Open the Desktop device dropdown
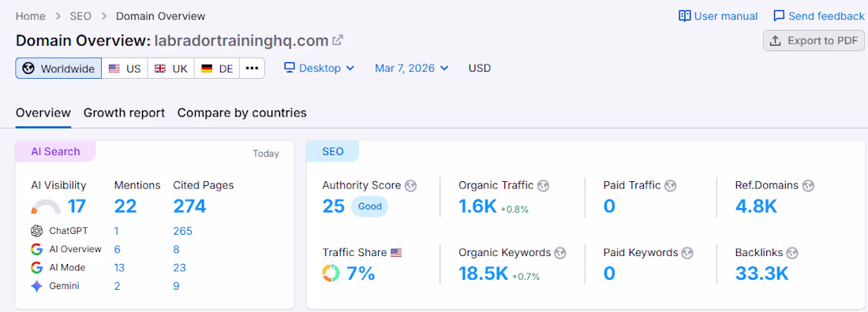868x312 pixels. pos(319,68)
